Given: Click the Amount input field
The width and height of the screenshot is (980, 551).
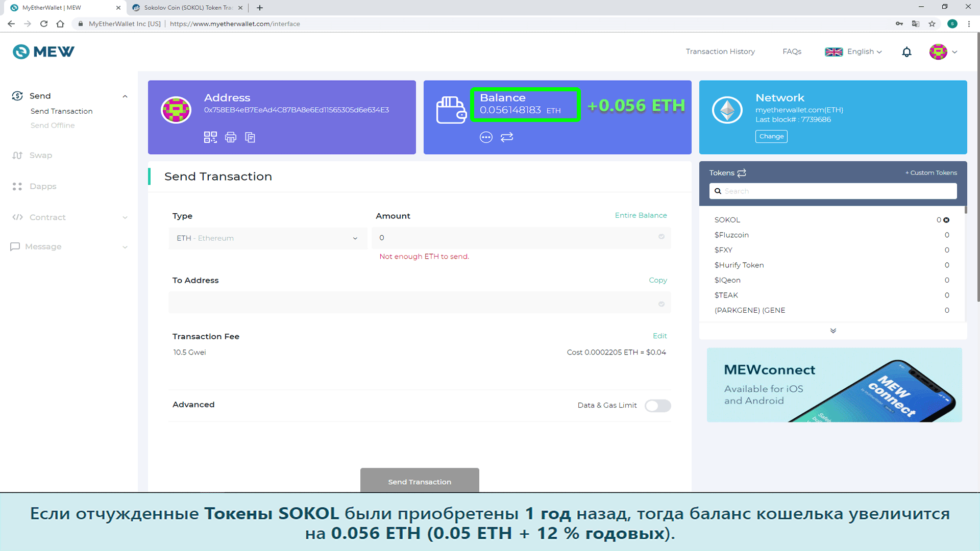Looking at the screenshot, I should click(521, 238).
